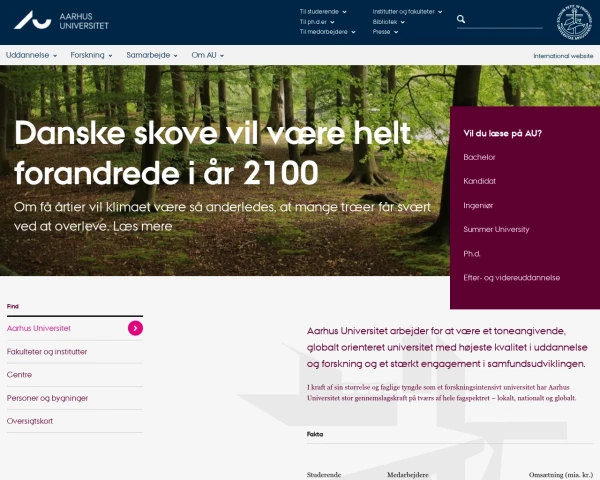Click the Find section heading
The height and width of the screenshot is (480, 600).
pos(13,306)
